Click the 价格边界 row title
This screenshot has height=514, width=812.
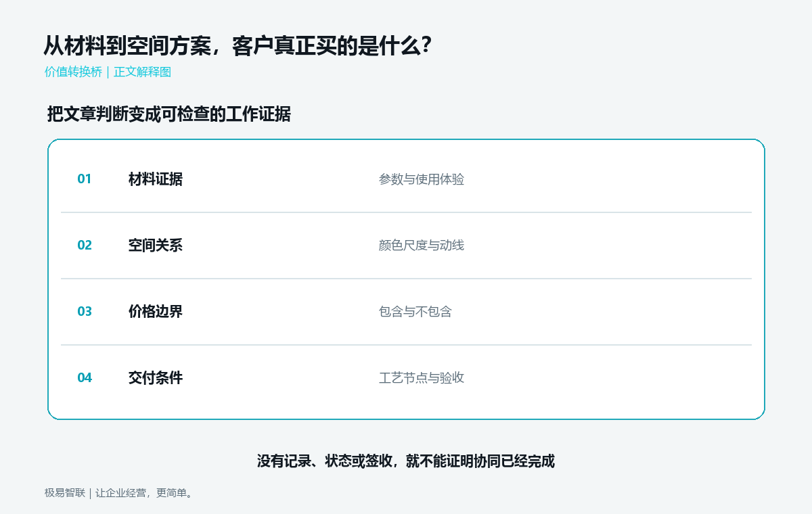[156, 312]
